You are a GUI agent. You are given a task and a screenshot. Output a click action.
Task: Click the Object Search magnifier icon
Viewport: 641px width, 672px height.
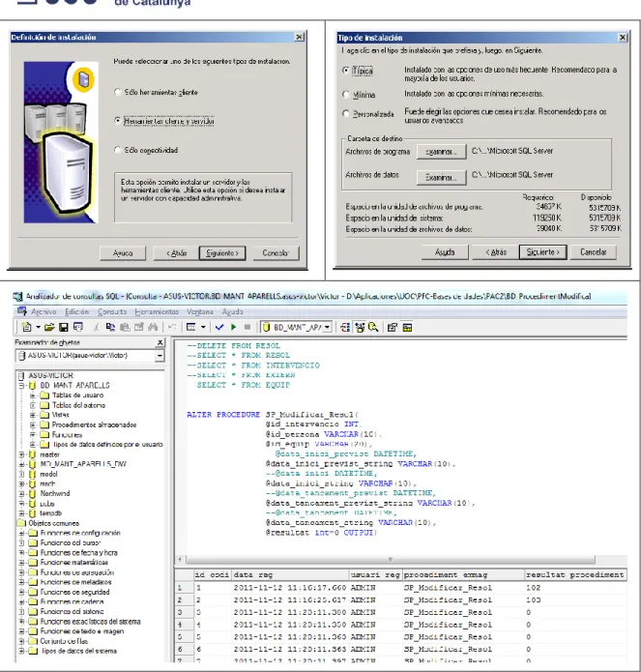click(x=373, y=328)
